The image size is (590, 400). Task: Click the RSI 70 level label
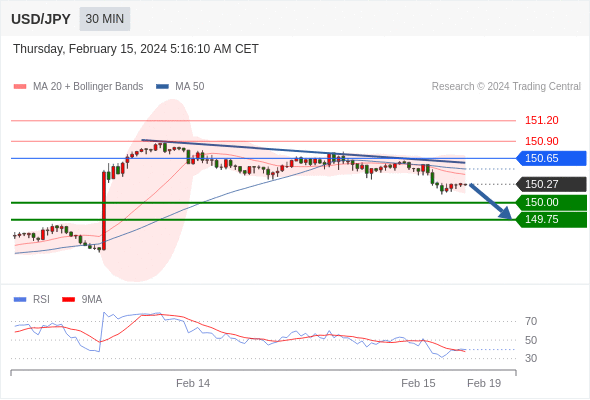pos(531,321)
